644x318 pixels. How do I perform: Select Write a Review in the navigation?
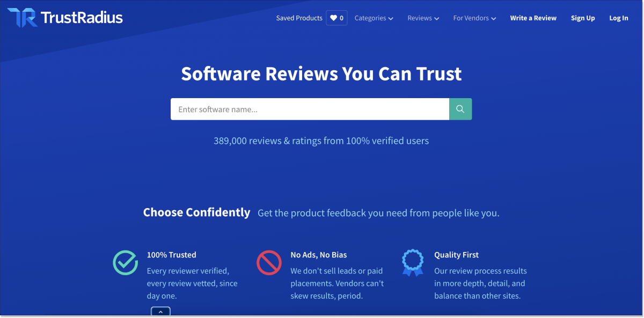click(533, 18)
